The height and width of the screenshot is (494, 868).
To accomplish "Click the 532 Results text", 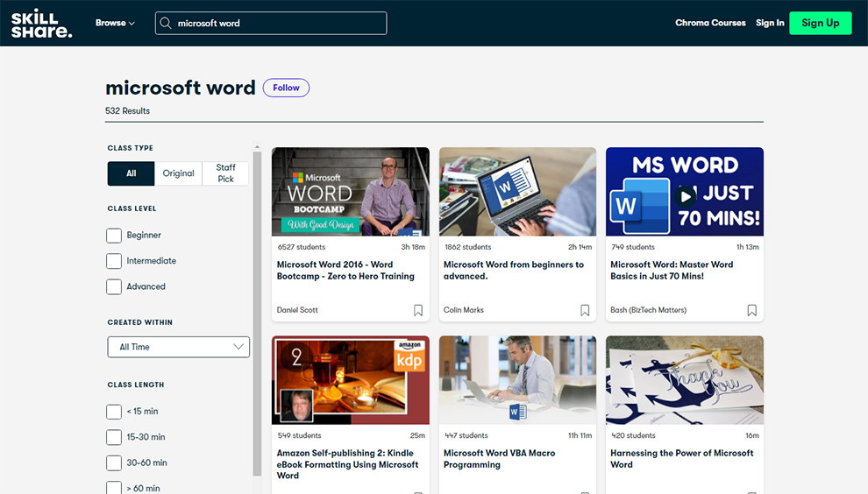I will point(127,110).
